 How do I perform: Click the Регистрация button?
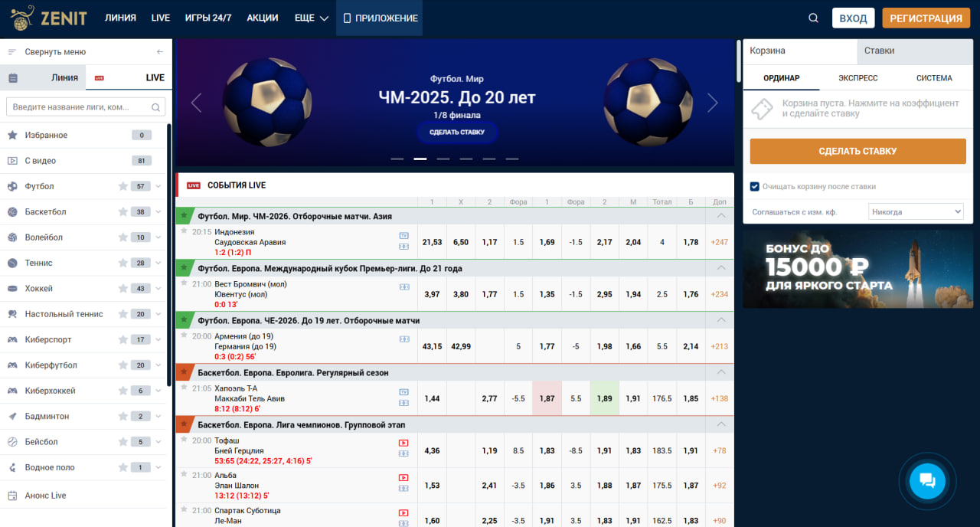point(926,18)
